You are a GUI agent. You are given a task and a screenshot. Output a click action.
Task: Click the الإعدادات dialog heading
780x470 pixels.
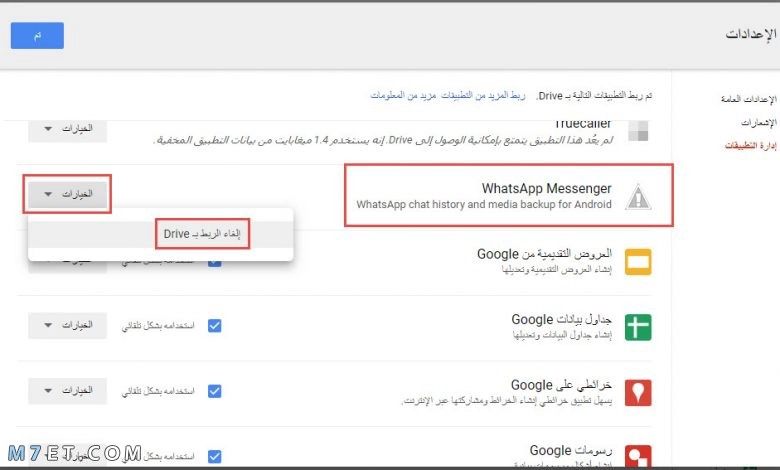point(751,34)
